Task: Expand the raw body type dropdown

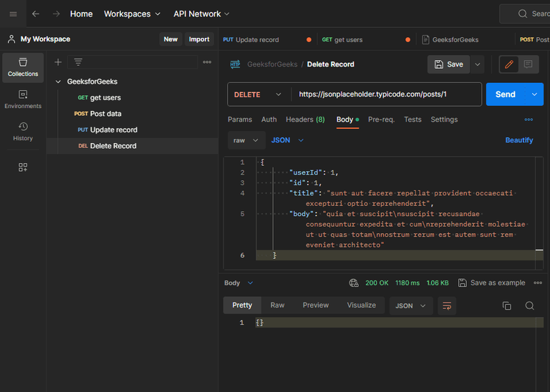Action: pos(246,140)
